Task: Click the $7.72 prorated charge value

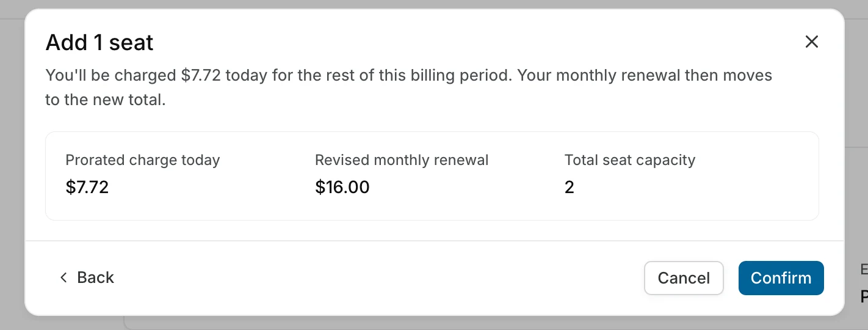Action: click(x=87, y=187)
